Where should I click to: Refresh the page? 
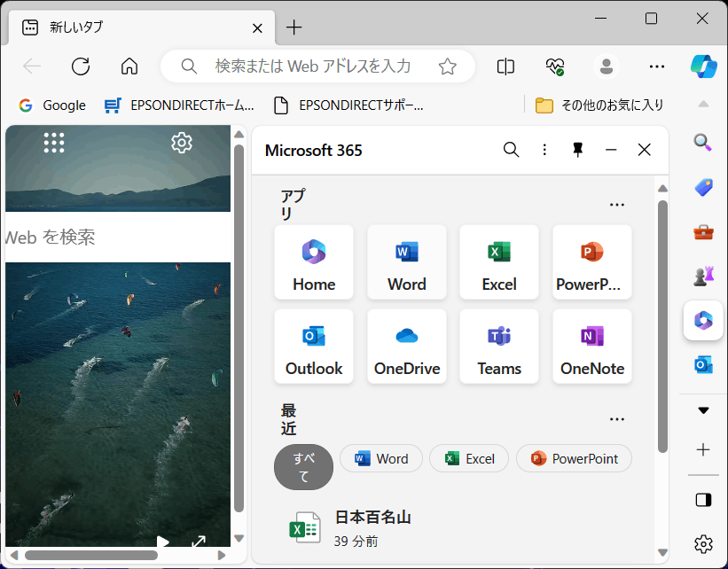(81, 66)
